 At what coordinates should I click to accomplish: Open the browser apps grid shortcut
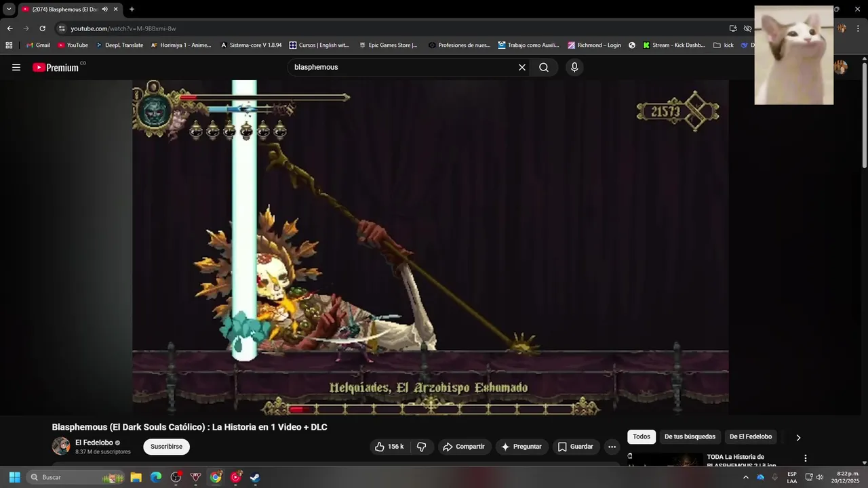9,45
